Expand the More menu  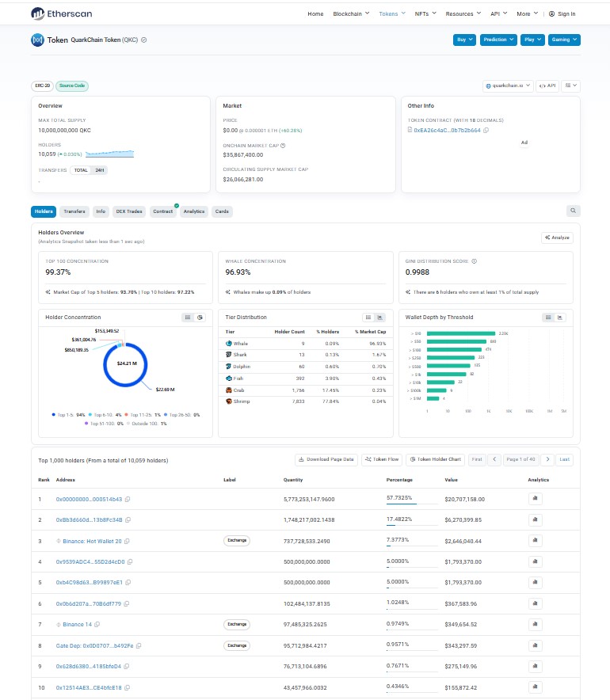click(x=528, y=13)
